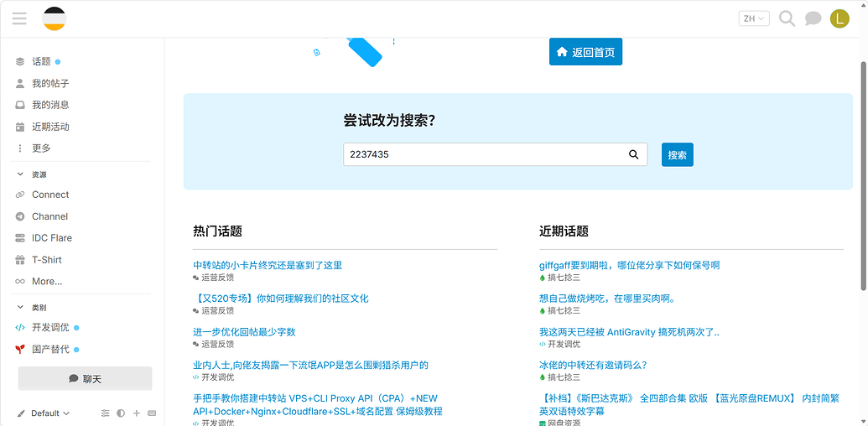868x426 pixels.
Task: Click link icon beside Connect
Action: 20,195
